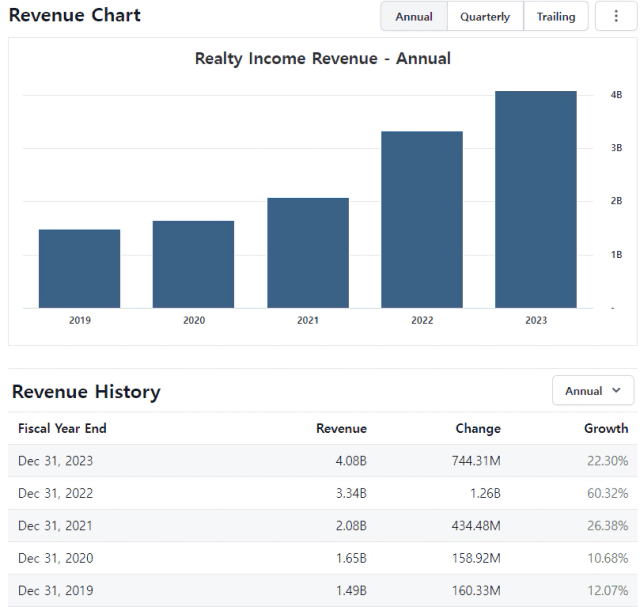Switch to the Annual tab
The height and width of the screenshot is (607, 640).
(x=414, y=16)
